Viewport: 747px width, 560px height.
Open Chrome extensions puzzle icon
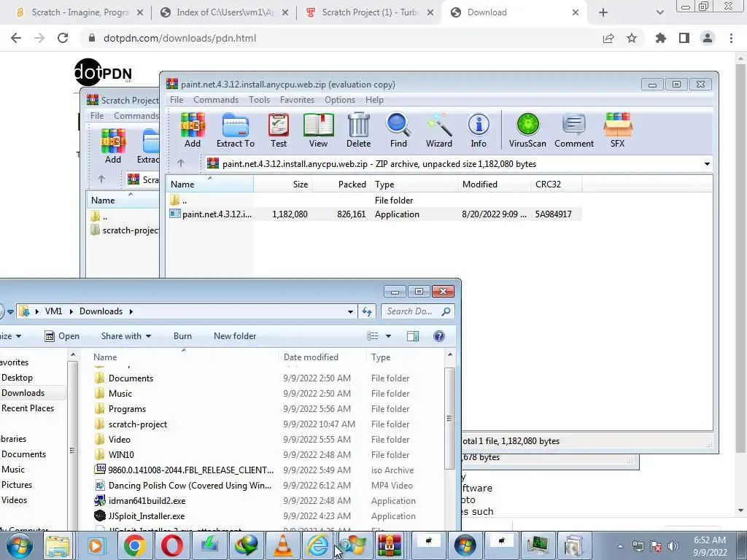(661, 38)
